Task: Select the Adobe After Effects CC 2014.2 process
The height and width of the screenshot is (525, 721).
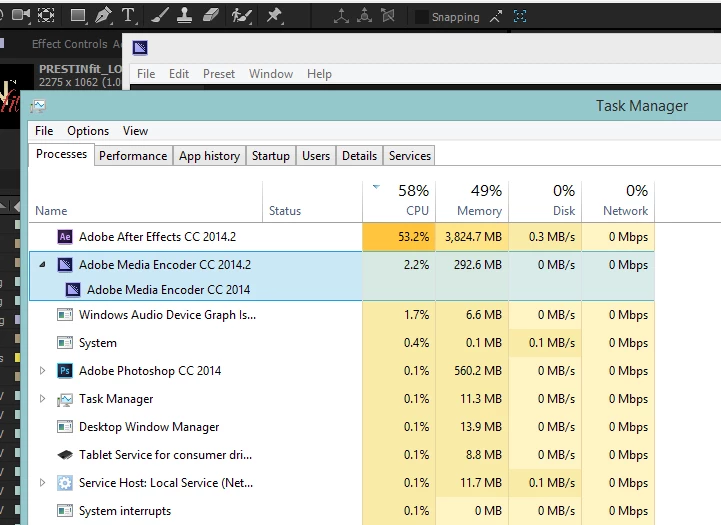Action: tap(342, 237)
